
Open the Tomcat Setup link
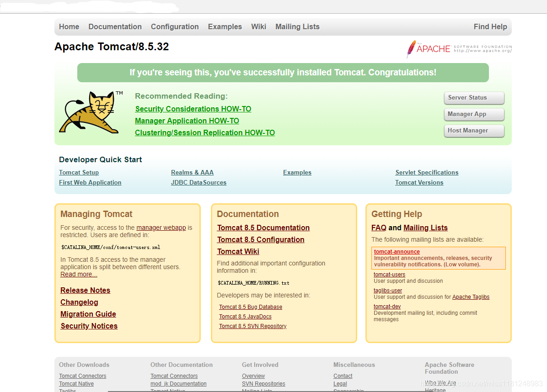click(79, 173)
